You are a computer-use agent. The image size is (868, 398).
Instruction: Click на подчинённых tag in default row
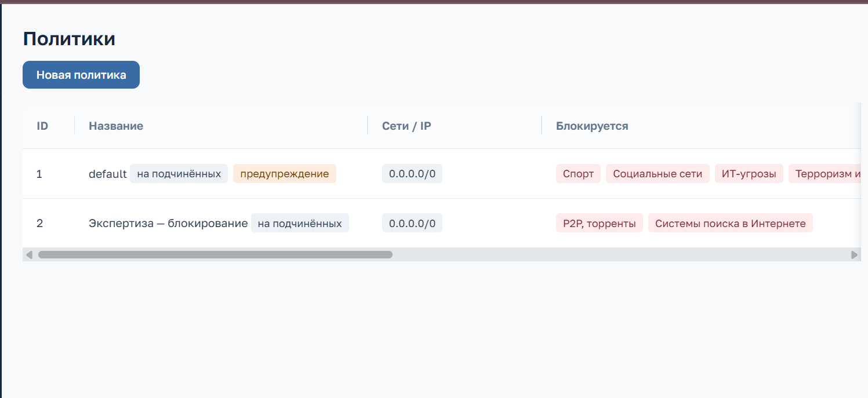pos(179,174)
